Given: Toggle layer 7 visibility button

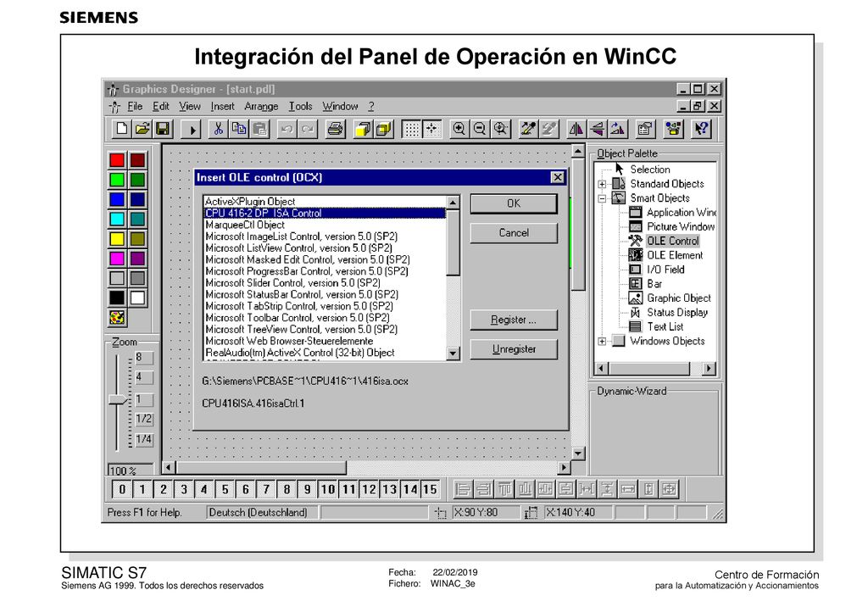Looking at the screenshot, I should pyautogui.click(x=265, y=489).
